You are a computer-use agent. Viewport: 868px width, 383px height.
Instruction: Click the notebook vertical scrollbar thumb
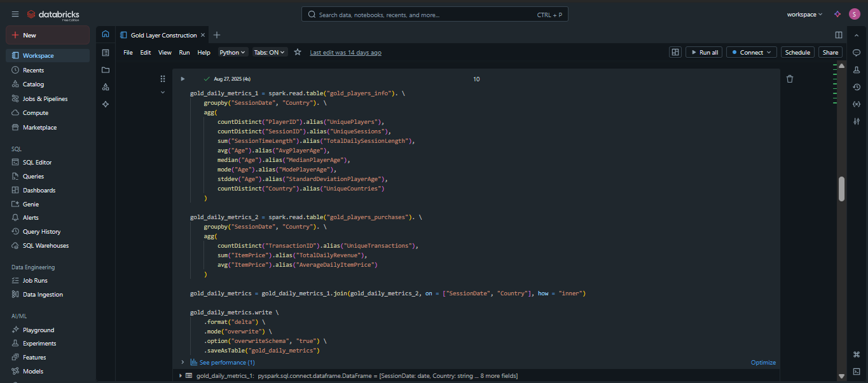(842, 189)
